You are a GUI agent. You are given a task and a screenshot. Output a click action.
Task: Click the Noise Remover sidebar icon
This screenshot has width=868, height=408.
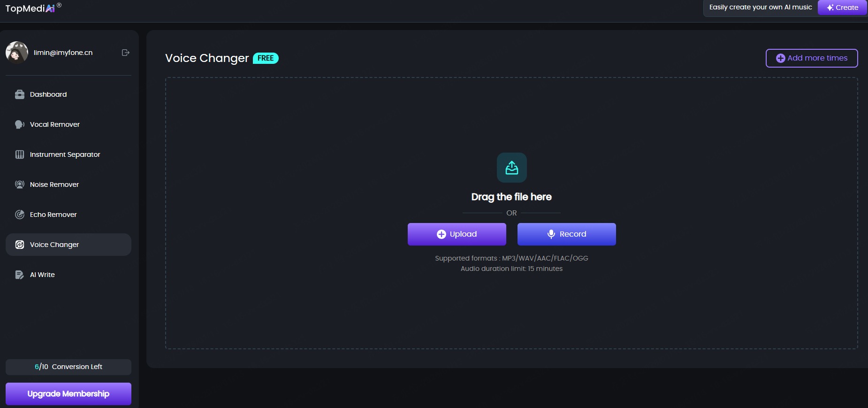[x=20, y=185]
